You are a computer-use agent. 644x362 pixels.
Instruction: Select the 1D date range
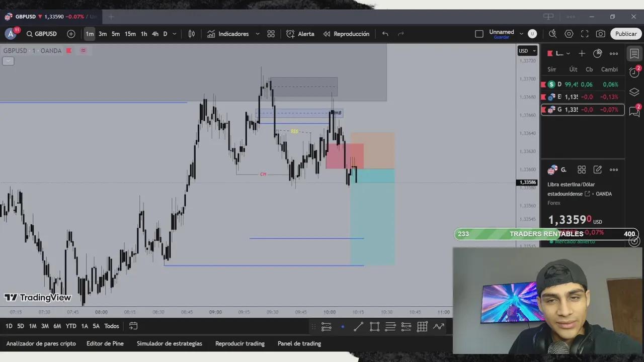pos(9,326)
